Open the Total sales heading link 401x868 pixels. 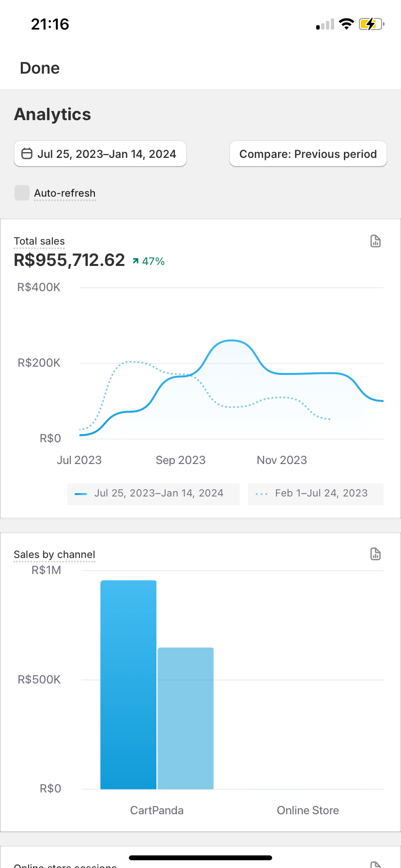(x=39, y=241)
